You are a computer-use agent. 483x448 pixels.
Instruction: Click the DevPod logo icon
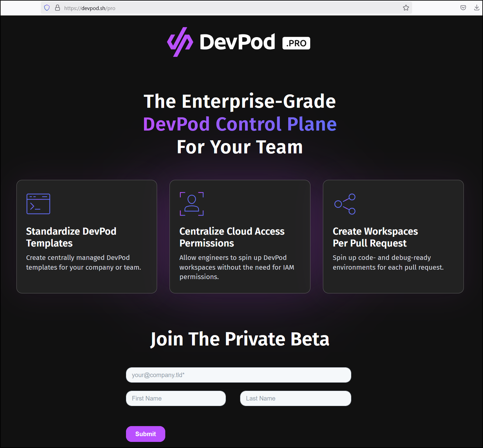pos(180,42)
